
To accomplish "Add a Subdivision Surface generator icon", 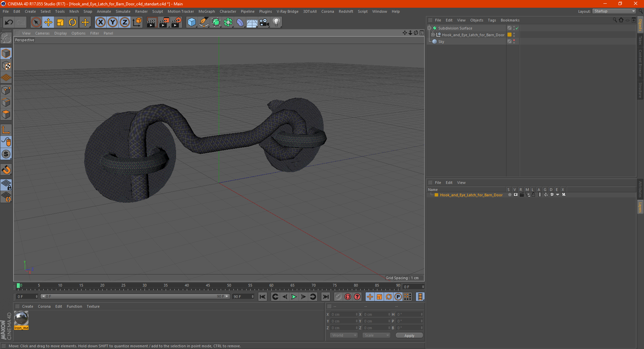I will (x=216, y=22).
